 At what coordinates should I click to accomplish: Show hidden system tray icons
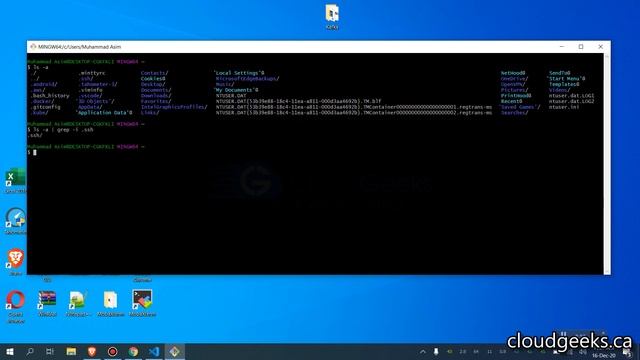pyautogui.click(x=423, y=351)
